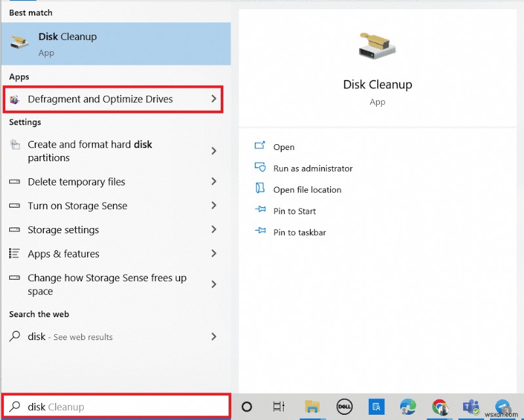
Task: Choose Open file location
Action: (307, 190)
